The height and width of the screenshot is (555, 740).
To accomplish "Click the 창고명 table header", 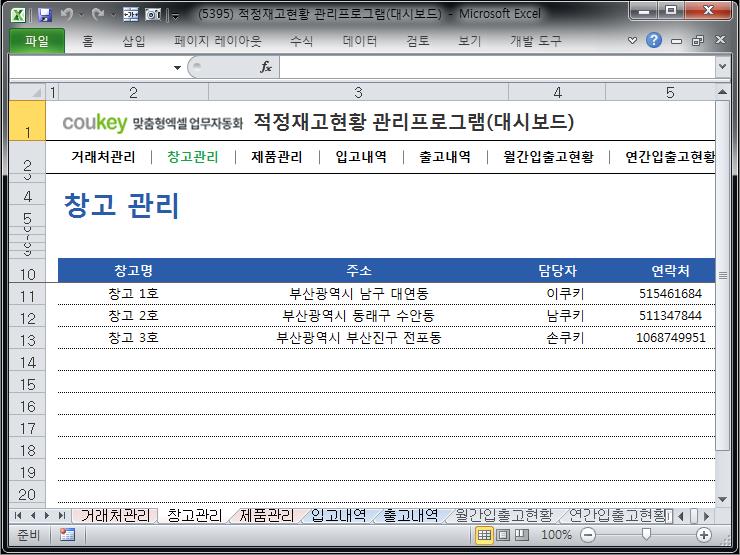I will 133,270.
